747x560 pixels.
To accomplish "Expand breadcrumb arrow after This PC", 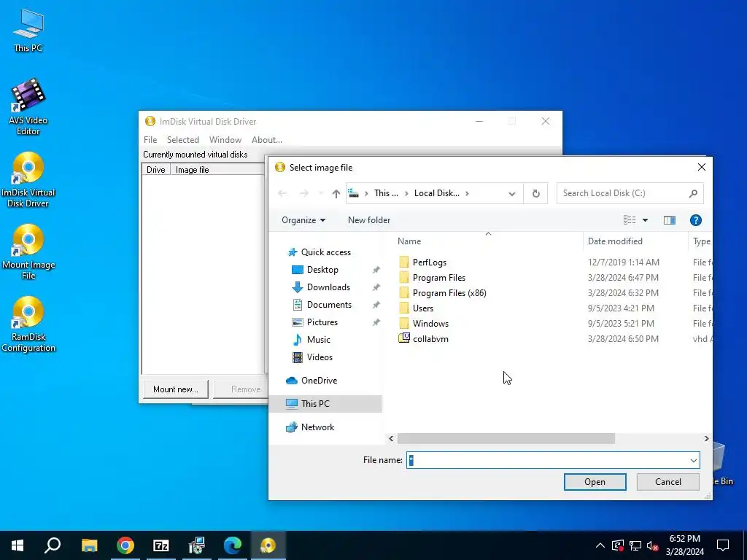I will click(x=406, y=193).
